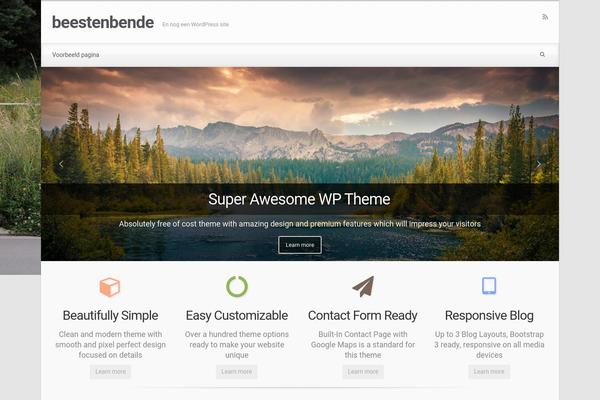Image resolution: width=600 pixels, height=400 pixels.
Task: Click the Responsive Blog heading
Action: click(489, 315)
